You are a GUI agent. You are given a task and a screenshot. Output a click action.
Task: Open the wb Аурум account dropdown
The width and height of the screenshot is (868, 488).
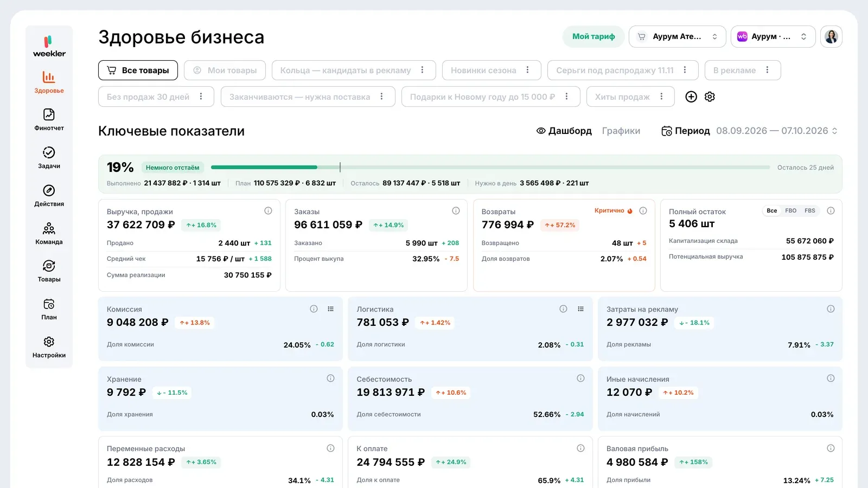coord(773,36)
